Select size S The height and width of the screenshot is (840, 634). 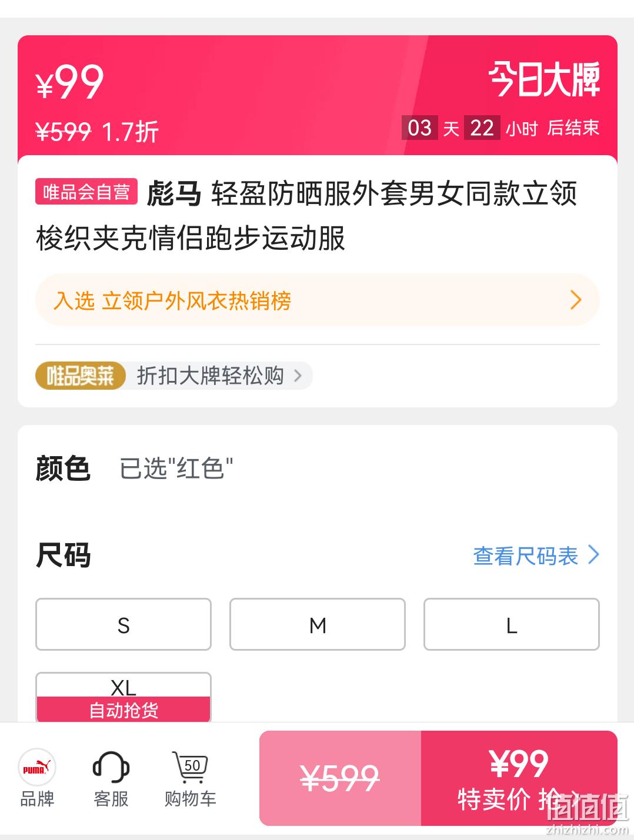[x=124, y=624]
